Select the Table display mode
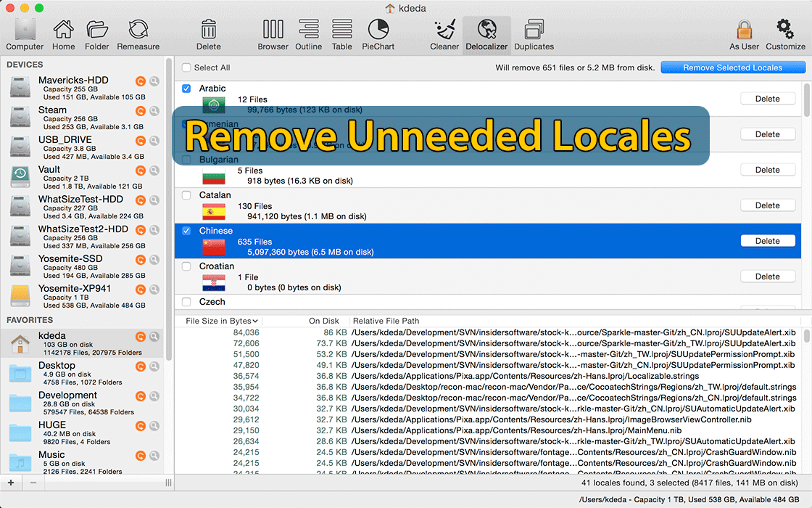This screenshot has width=812, height=508. pyautogui.click(x=341, y=30)
